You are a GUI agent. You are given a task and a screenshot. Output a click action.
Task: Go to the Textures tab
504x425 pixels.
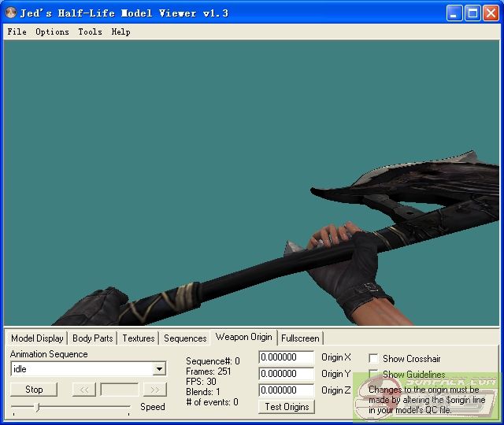tap(138, 338)
